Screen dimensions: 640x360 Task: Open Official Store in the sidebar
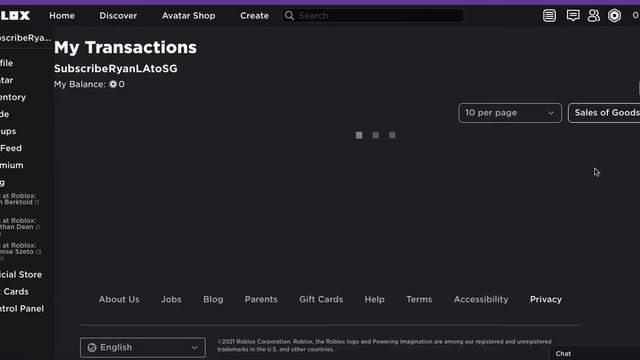[21, 275]
